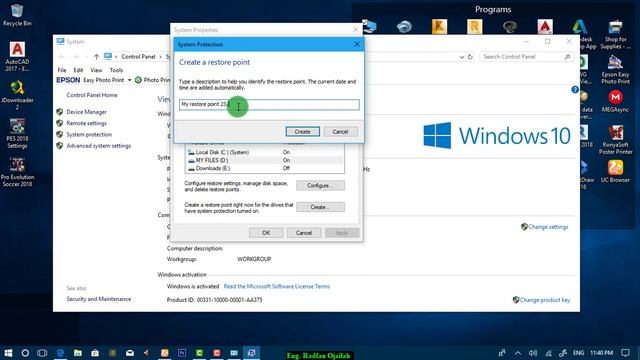Launch Pro Evolution Soccer 2018 from the desktop
640x360 pixels.
click(x=17, y=171)
